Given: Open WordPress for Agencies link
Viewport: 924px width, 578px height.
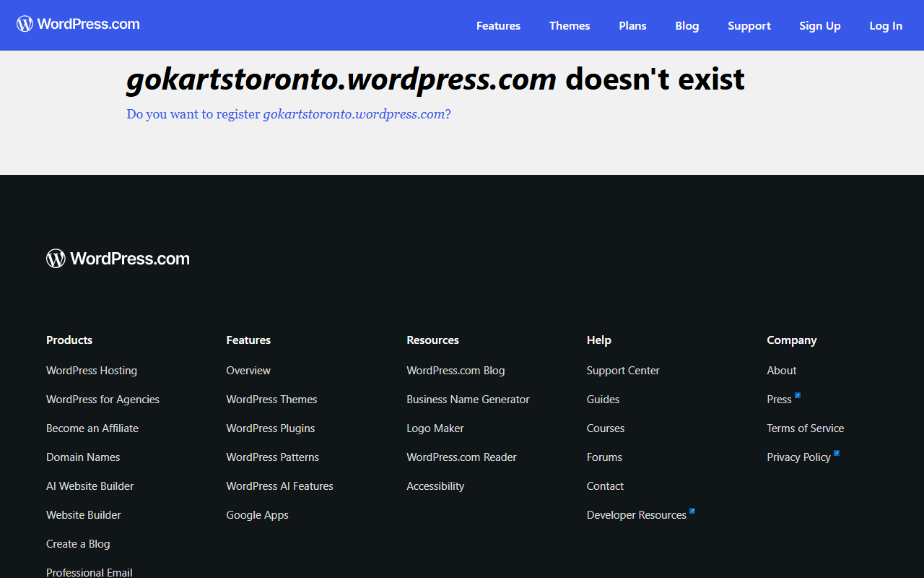Looking at the screenshot, I should [x=103, y=400].
